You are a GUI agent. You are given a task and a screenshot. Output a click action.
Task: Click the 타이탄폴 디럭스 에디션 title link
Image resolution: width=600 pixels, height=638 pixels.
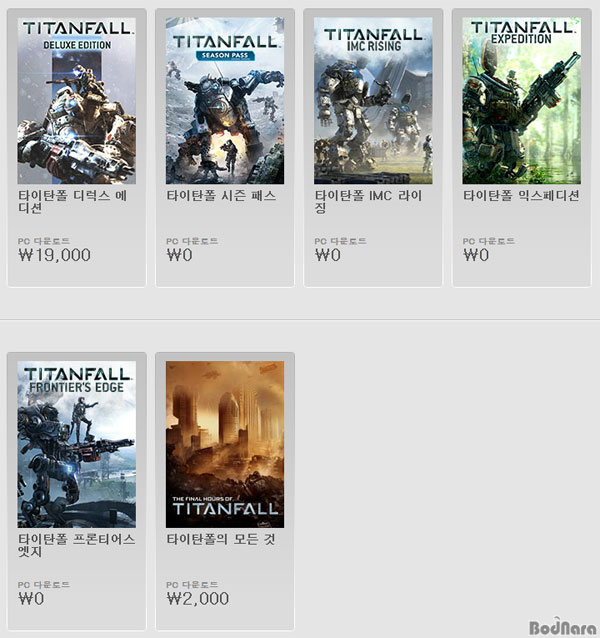tap(73, 202)
